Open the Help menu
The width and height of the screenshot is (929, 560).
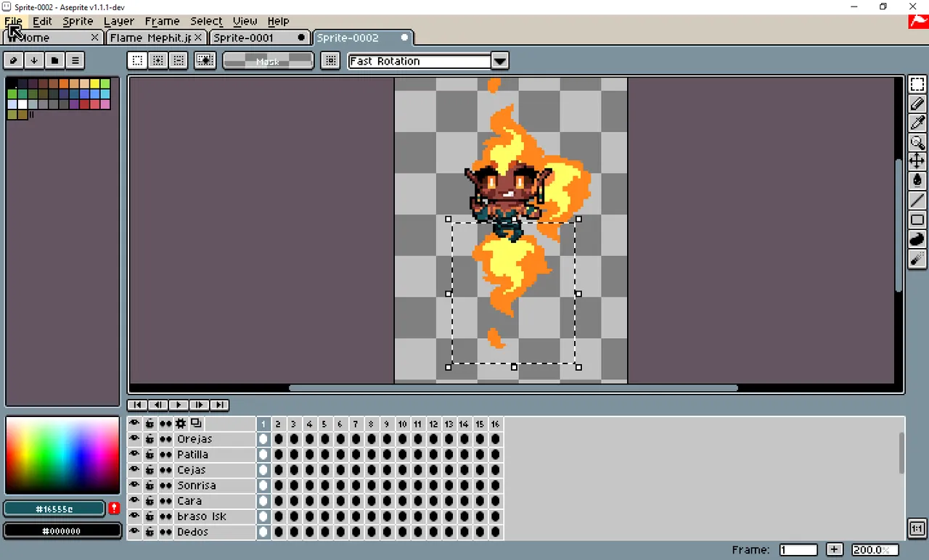[x=278, y=21]
